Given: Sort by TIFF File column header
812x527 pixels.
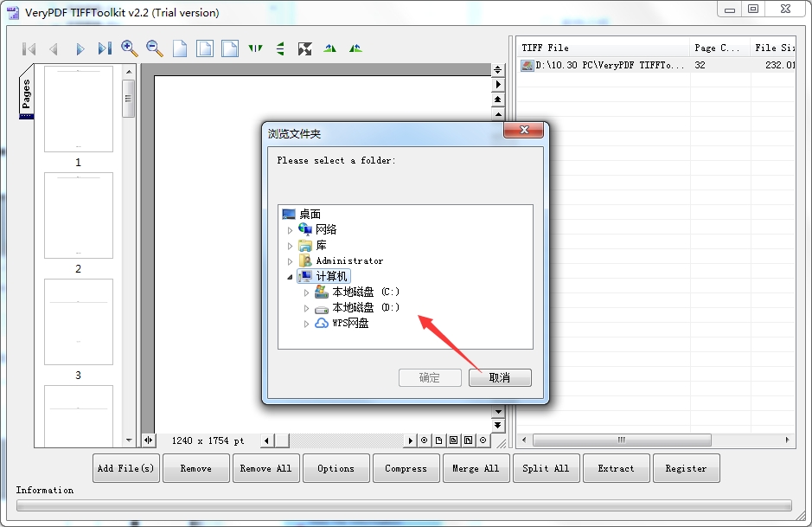Looking at the screenshot, I should pyautogui.click(x=604, y=48).
